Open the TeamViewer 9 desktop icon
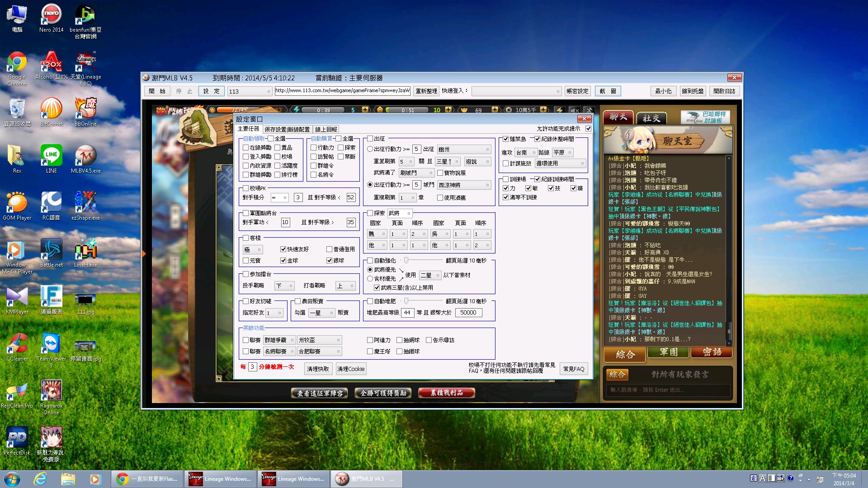 click(x=51, y=350)
